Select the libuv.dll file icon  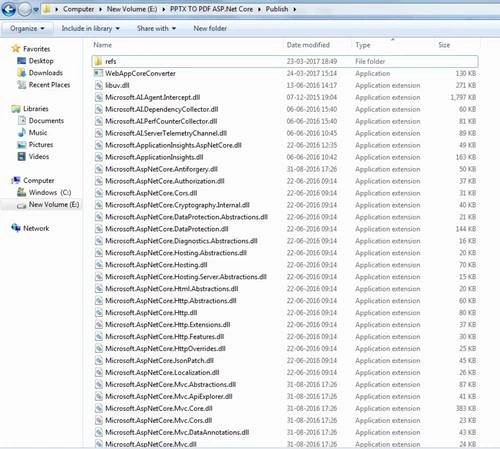(x=98, y=85)
